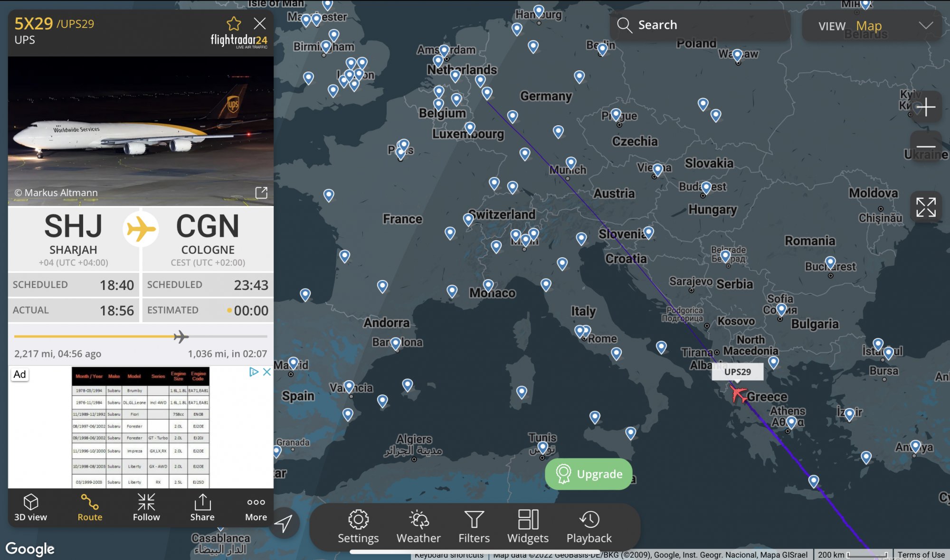Click the Google logo
950x560 pixels.
(30, 549)
